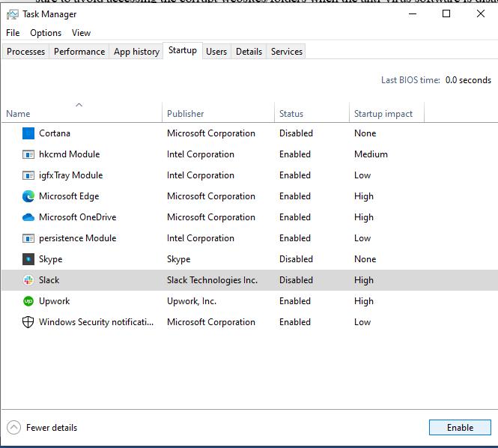Switch to the Details tab
498x448 pixels.
(x=249, y=52)
